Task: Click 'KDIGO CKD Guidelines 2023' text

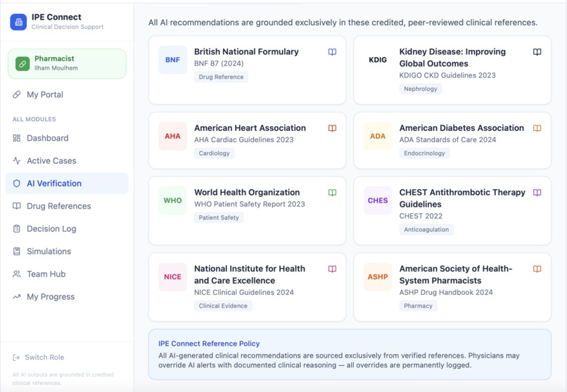Action: (447, 75)
